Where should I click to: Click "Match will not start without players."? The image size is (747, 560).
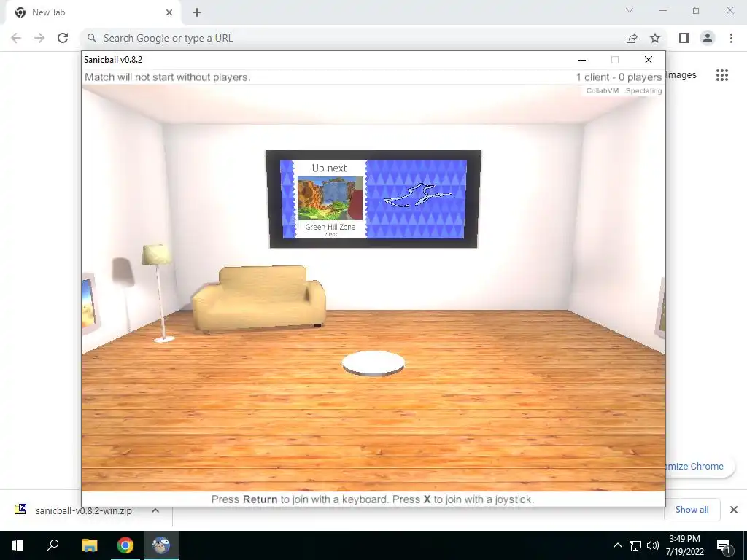(x=167, y=77)
